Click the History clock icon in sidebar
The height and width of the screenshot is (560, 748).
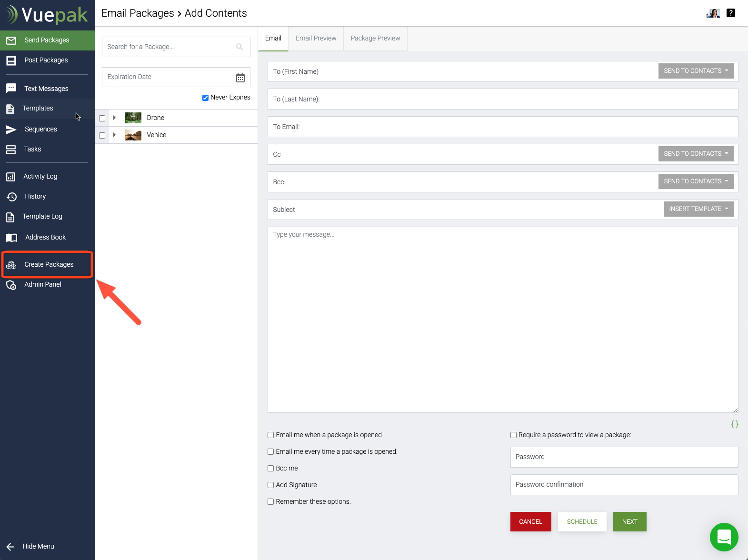pos(11,197)
